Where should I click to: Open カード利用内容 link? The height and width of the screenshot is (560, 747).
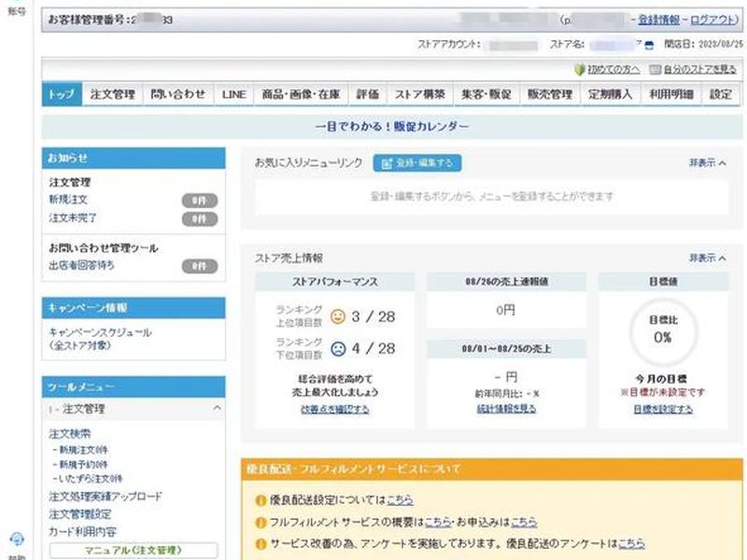82,531
